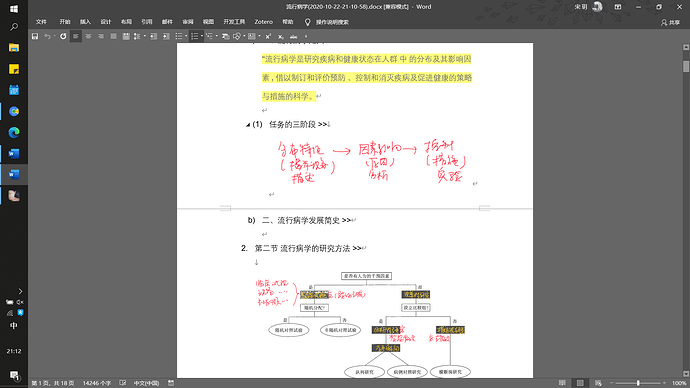Switch to the 开始 ribbon tab

pos(65,22)
